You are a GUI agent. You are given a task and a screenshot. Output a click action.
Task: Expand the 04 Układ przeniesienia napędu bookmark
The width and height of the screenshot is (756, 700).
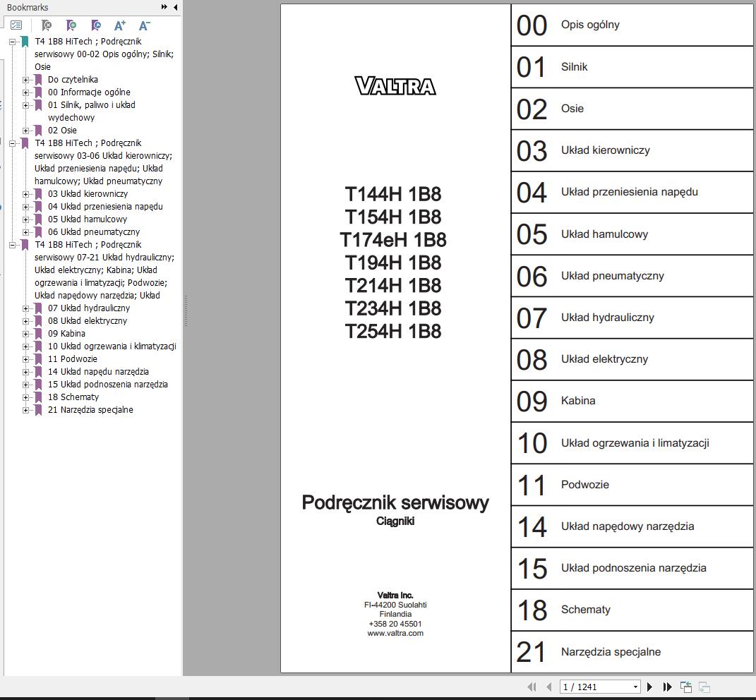tap(25, 207)
